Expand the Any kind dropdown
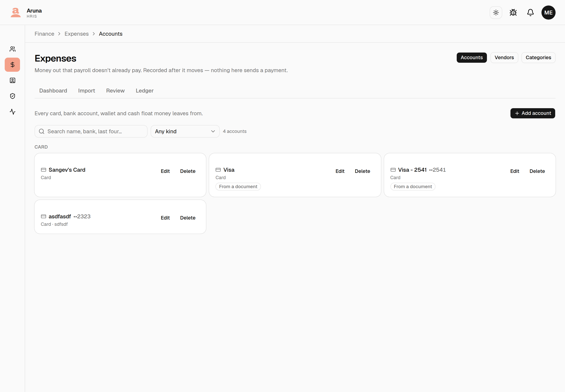Viewport: 565px width, 392px height. pos(185,131)
